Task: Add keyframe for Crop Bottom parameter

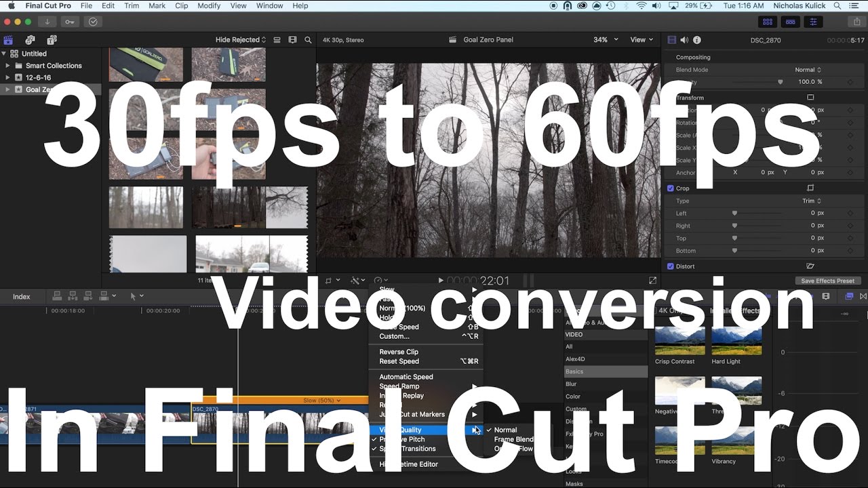Action: pos(850,251)
